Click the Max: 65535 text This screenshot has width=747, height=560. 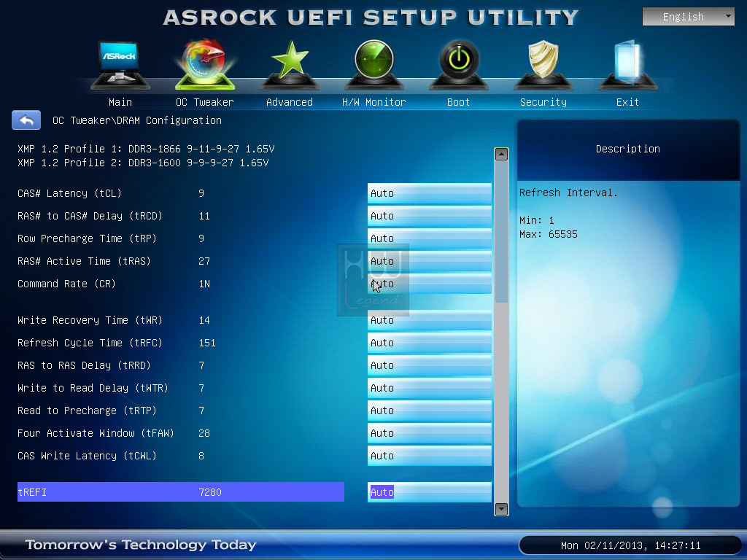pos(549,234)
